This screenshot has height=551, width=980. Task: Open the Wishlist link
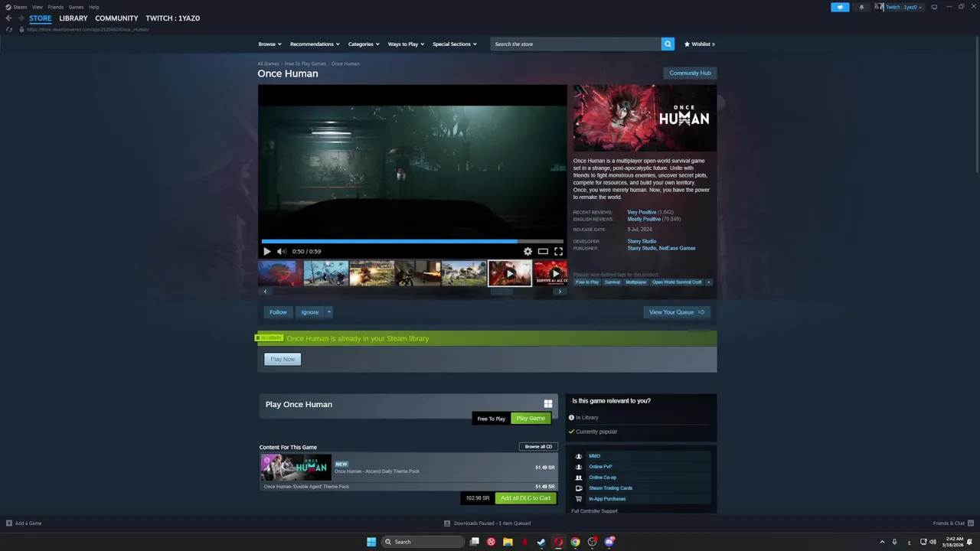pyautogui.click(x=700, y=44)
